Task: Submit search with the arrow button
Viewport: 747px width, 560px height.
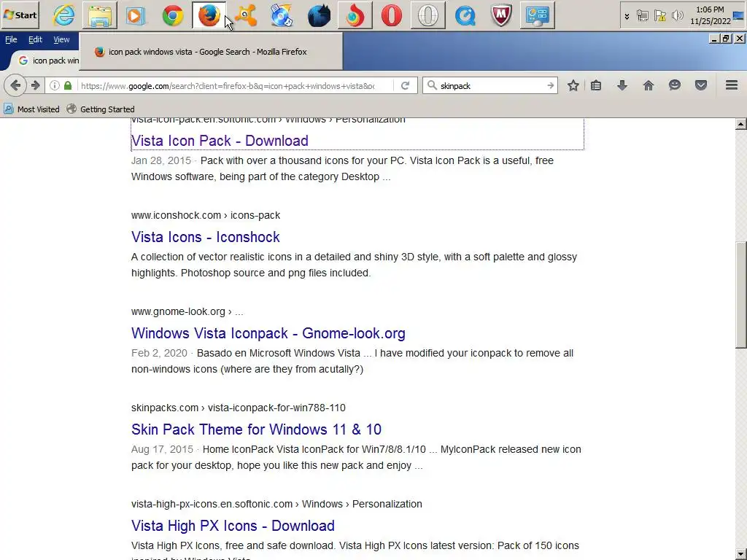Action: pyautogui.click(x=551, y=86)
